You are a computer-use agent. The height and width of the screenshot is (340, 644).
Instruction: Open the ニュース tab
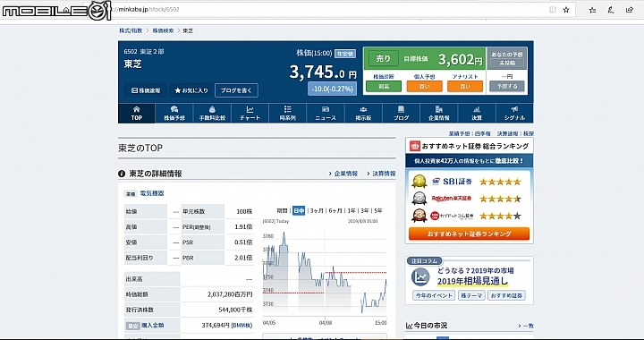point(326,114)
